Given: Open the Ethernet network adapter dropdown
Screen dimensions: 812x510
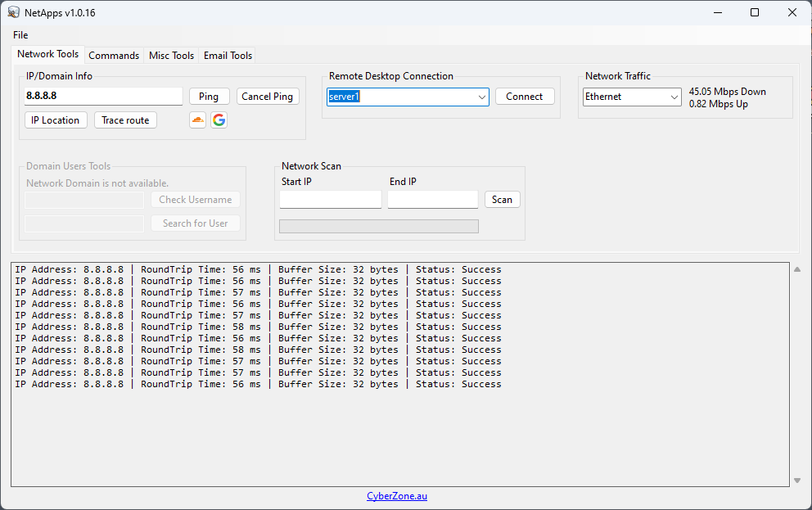Looking at the screenshot, I should pos(674,97).
